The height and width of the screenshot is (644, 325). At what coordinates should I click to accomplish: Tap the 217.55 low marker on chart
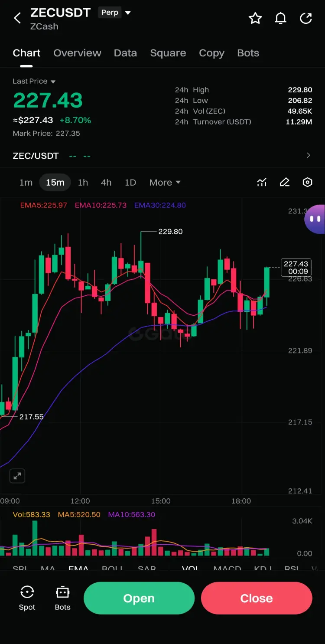click(31, 417)
